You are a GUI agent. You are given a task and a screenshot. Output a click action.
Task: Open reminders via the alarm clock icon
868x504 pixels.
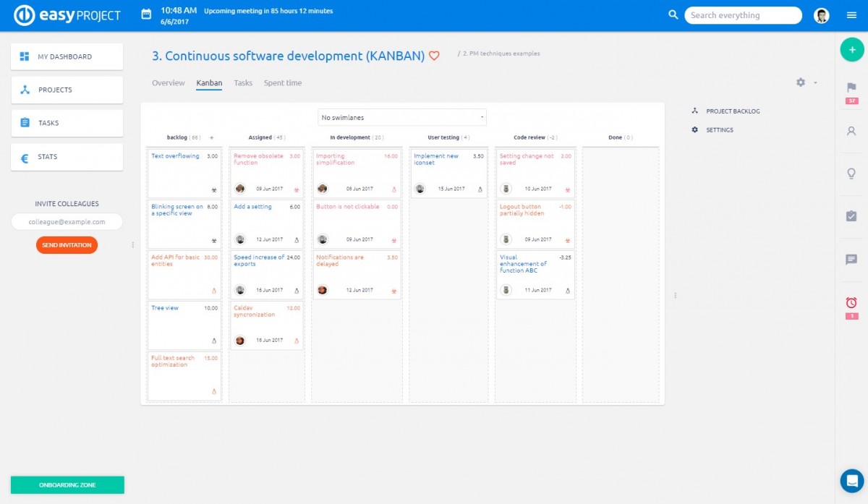click(x=851, y=302)
